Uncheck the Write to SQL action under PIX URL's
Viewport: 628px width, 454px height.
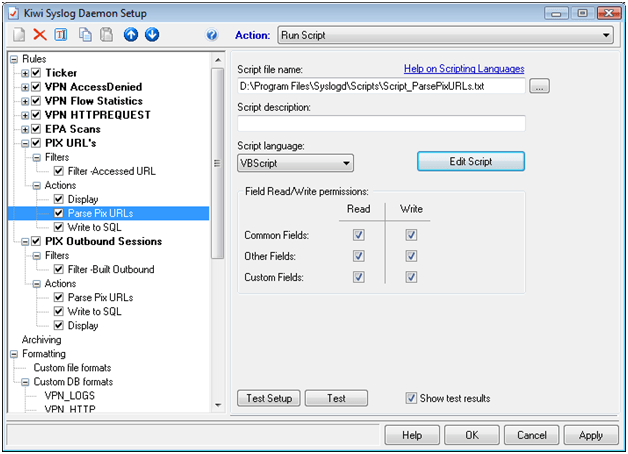(x=59, y=227)
